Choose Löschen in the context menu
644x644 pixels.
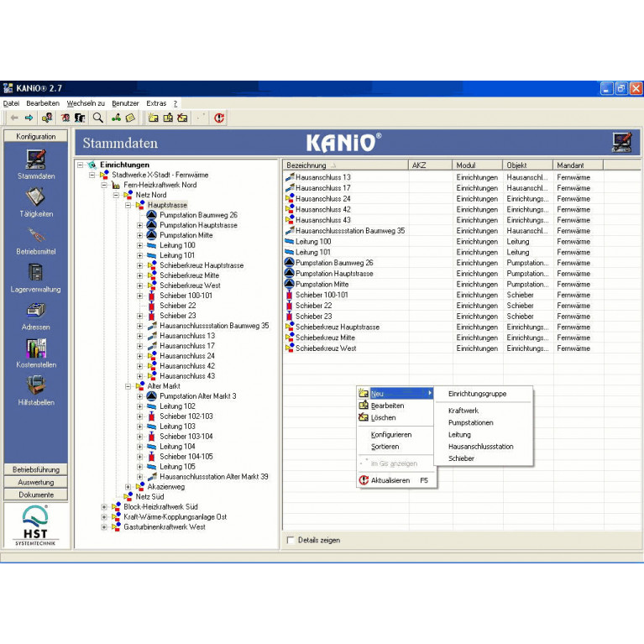click(x=395, y=417)
